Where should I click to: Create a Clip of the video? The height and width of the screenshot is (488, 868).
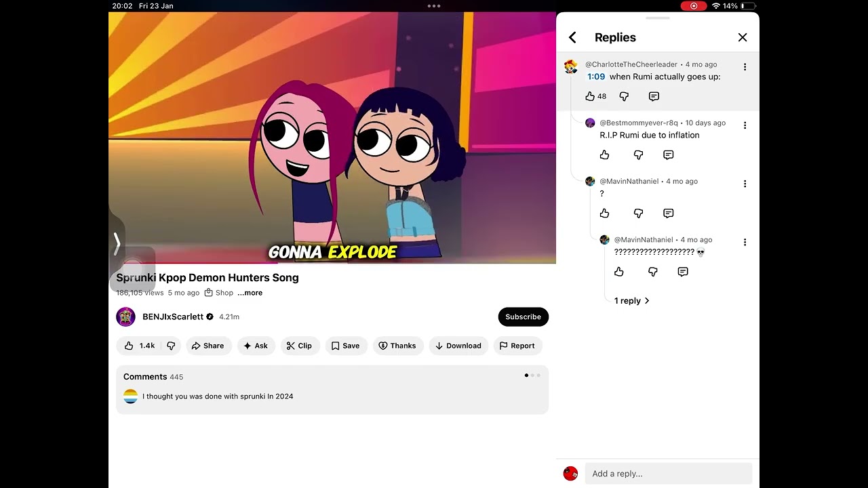299,346
